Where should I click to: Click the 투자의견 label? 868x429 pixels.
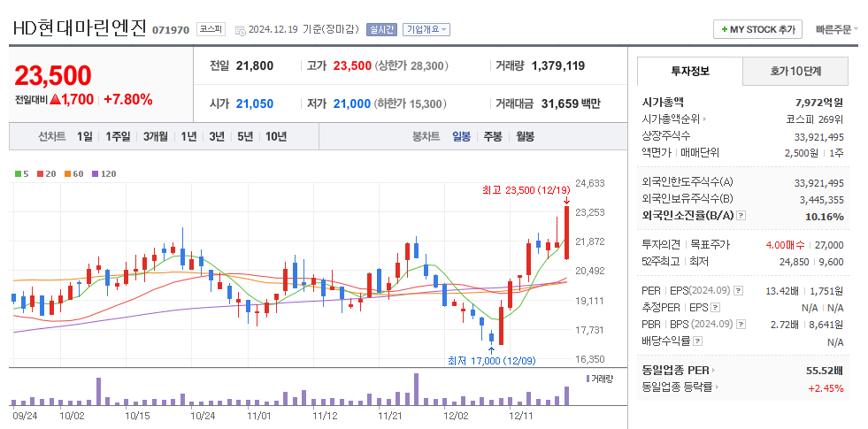point(661,245)
